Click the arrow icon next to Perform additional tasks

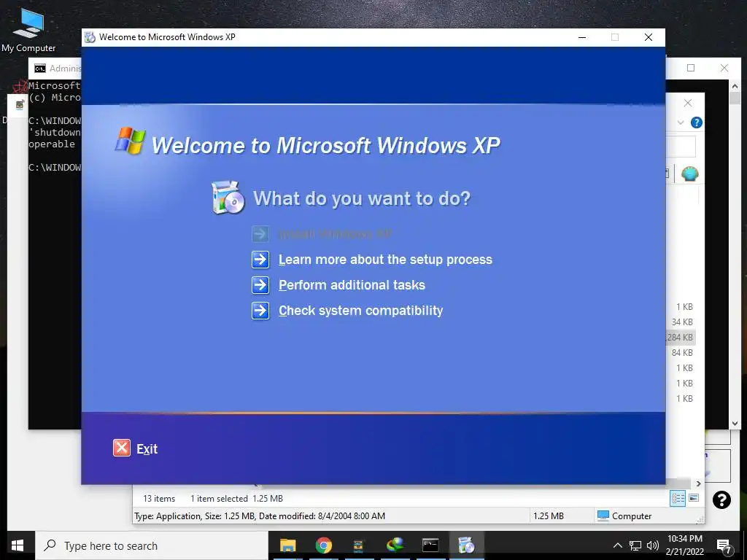pos(260,285)
